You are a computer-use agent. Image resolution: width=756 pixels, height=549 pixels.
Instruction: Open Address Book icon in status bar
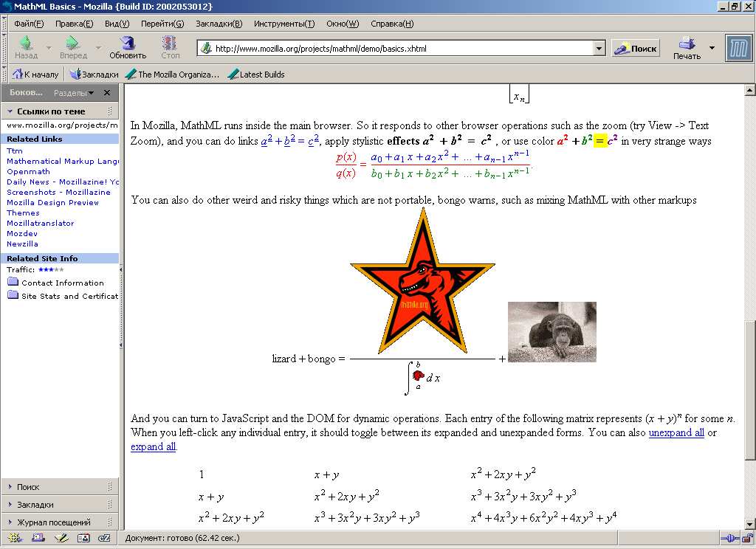[x=83, y=538]
